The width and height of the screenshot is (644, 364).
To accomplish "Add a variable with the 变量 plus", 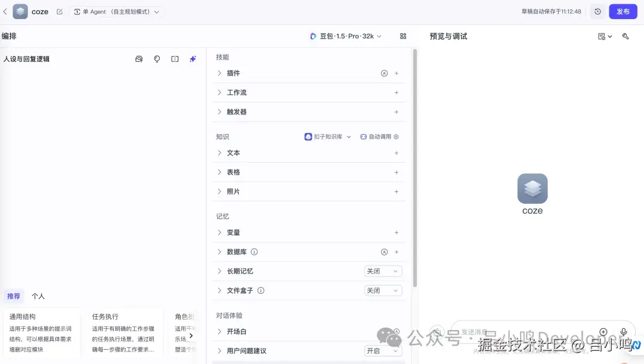I will [x=397, y=233].
